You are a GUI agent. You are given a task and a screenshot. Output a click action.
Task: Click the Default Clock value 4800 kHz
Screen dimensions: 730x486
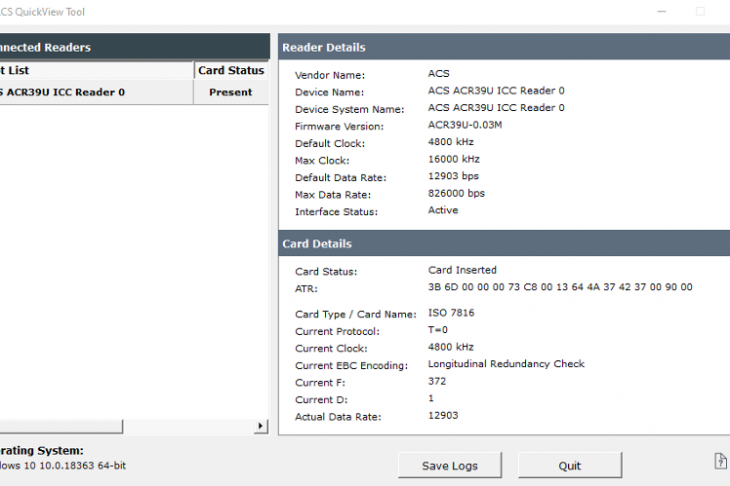(x=451, y=142)
